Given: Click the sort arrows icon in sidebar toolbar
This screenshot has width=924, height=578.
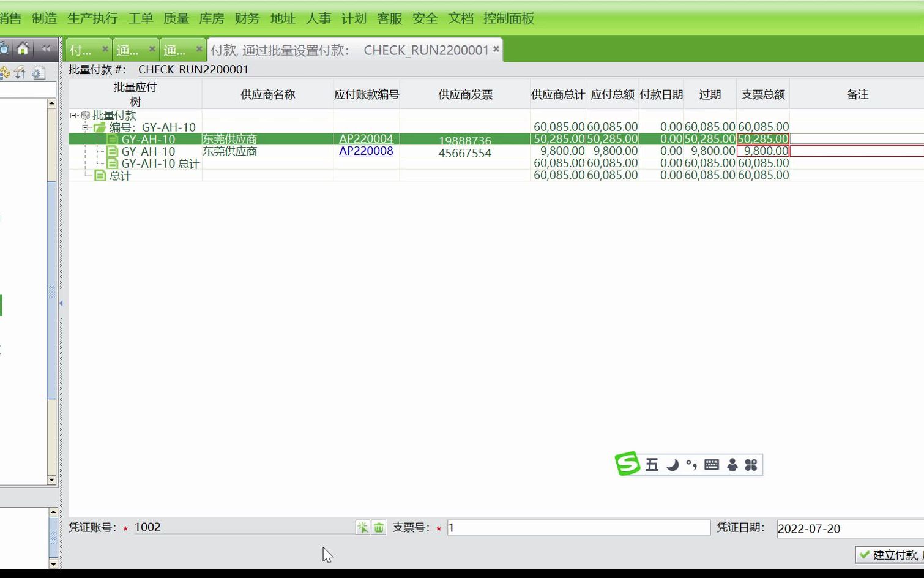Looking at the screenshot, I should (20, 73).
